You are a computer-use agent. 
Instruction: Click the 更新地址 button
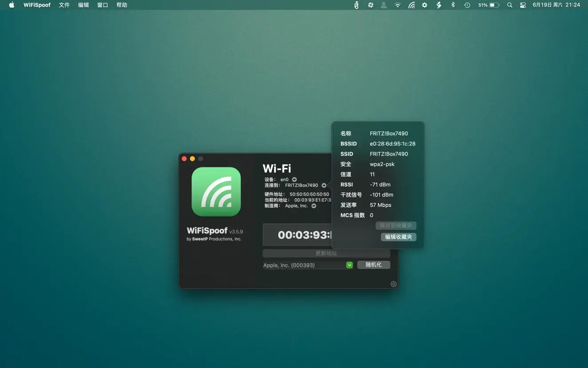326,253
